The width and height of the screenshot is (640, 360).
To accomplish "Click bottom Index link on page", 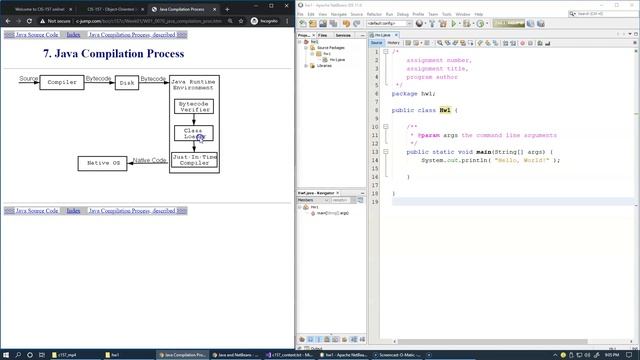I will tap(73, 211).
